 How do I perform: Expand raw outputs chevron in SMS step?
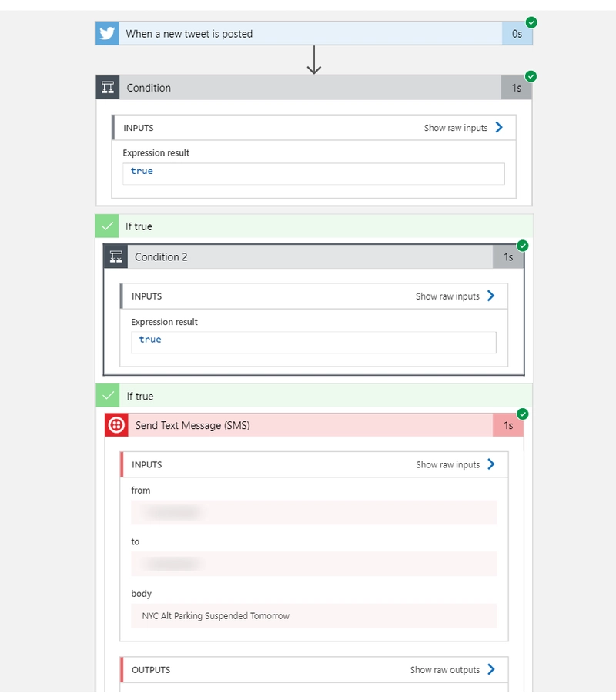click(491, 670)
